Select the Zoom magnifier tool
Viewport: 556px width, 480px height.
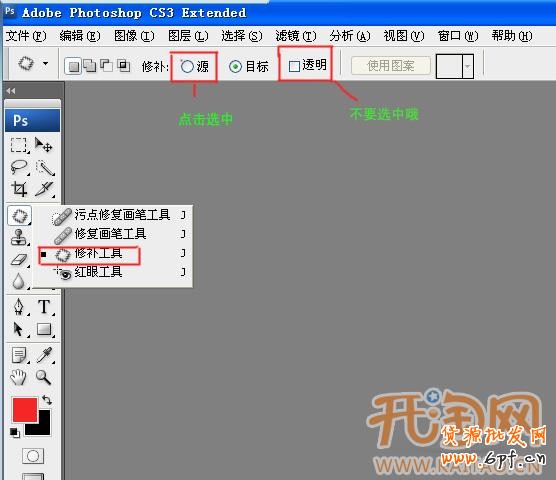(43, 378)
